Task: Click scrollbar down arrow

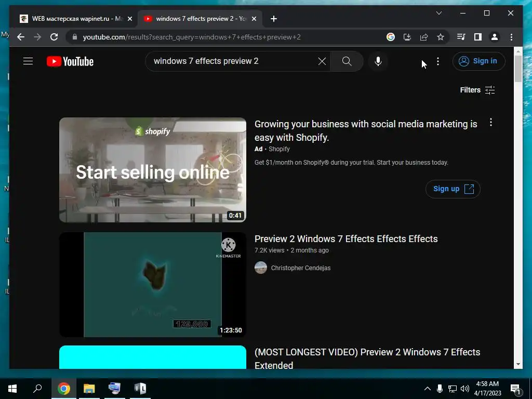Action: point(518,364)
